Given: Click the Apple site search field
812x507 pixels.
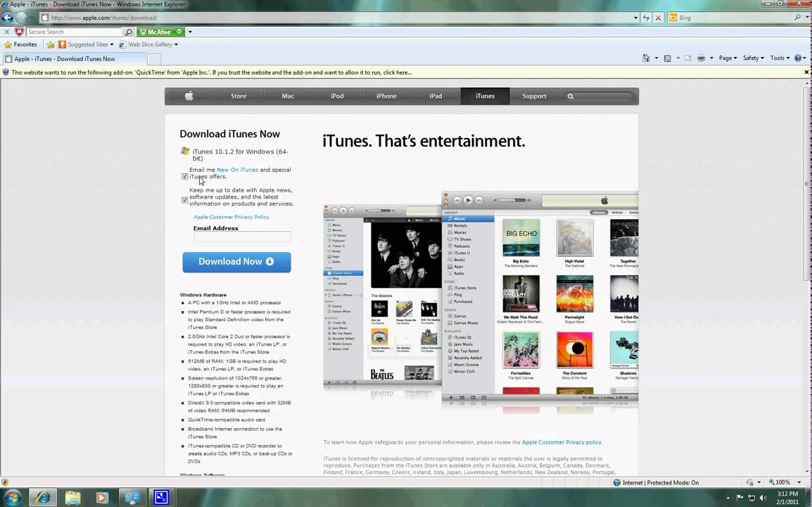Looking at the screenshot, I should 599,96.
